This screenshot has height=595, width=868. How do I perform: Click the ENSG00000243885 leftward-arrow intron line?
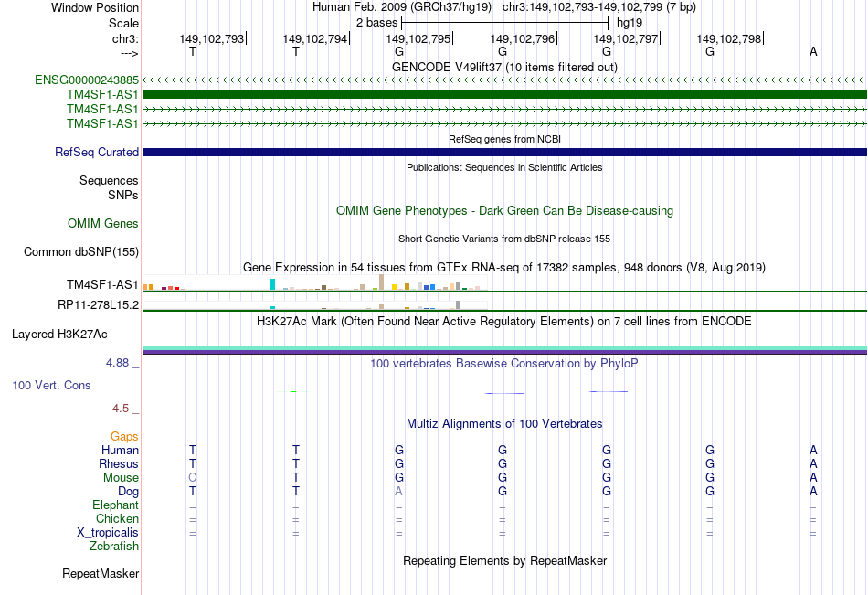coord(504,80)
